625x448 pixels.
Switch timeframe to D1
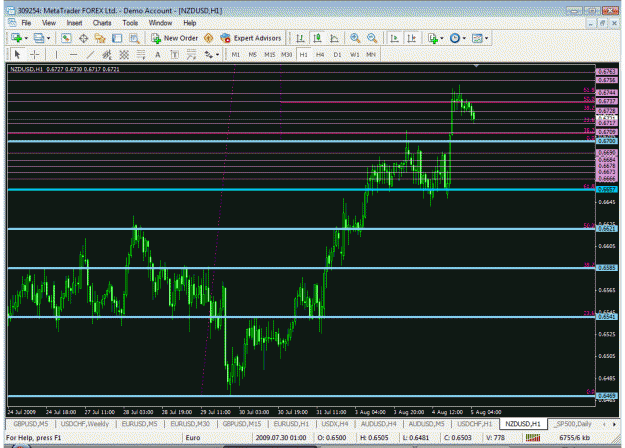[337, 55]
